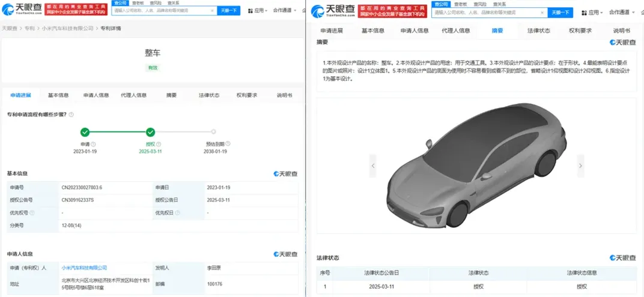Switch to the 基本信息 tab in the left window

pyautogui.click(x=58, y=95)
